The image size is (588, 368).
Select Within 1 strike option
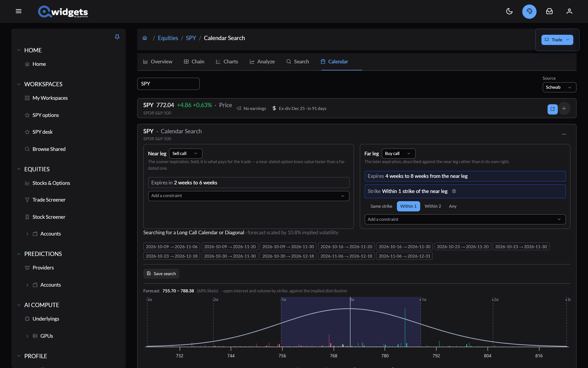pos(409,206)
